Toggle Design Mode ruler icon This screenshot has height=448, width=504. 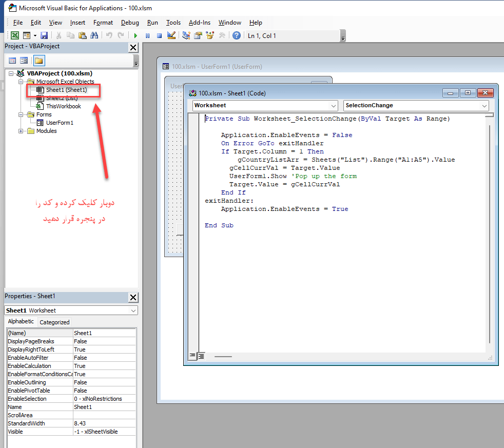(x=171, y=35)
